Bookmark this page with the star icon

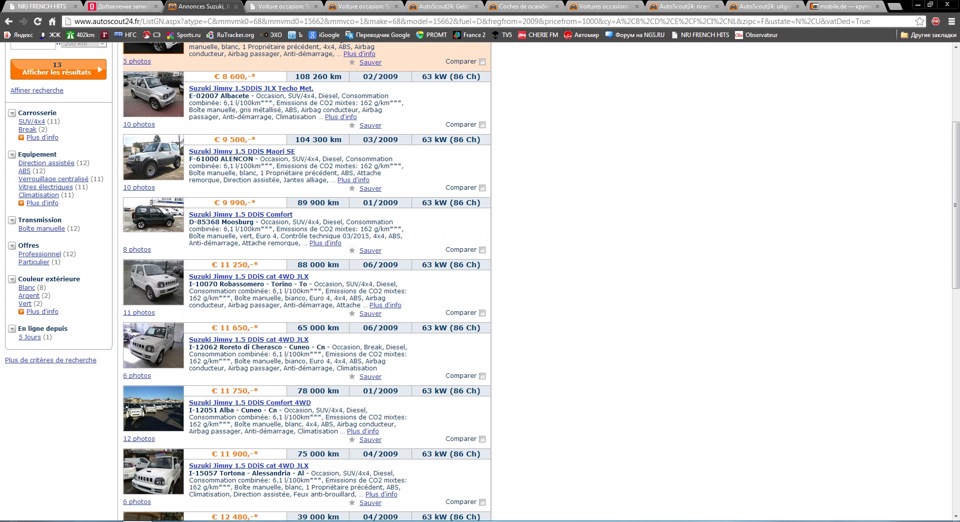(920, 21)
